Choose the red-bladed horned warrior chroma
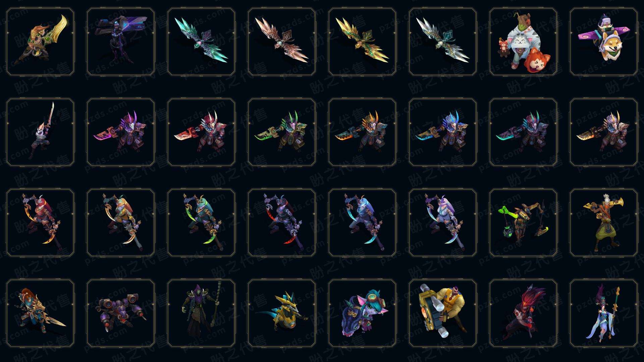 click(x=201, y=132)
